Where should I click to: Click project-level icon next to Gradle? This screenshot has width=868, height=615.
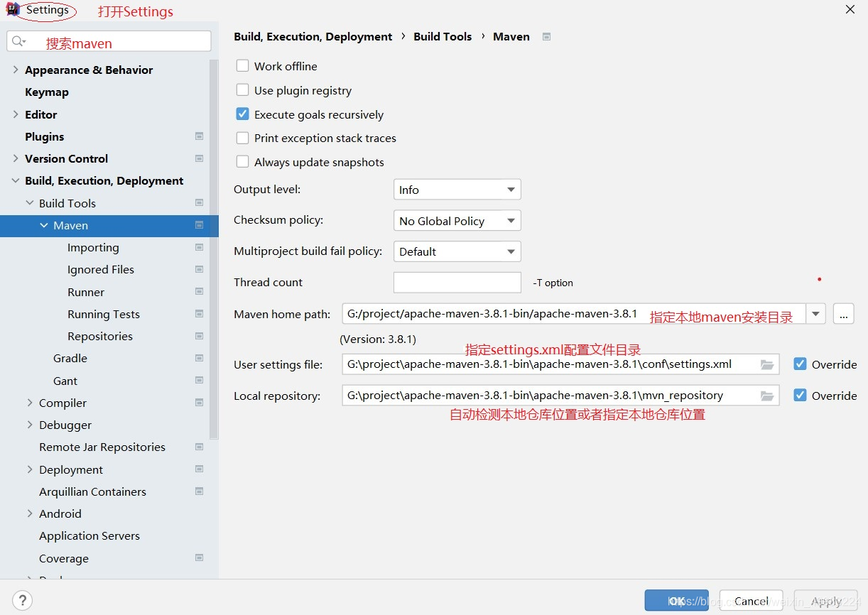(x=200, y=358)
